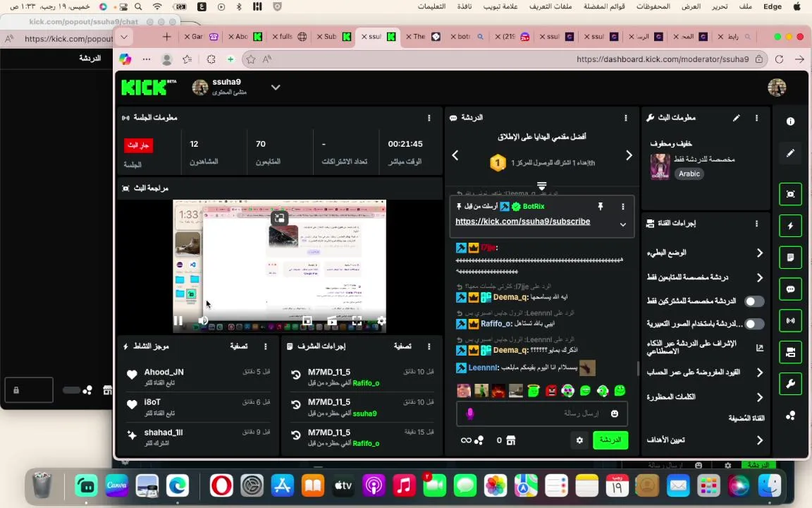Open Edge tab list dropdown arrow
The image size is (812, 508).
point(124,37)
